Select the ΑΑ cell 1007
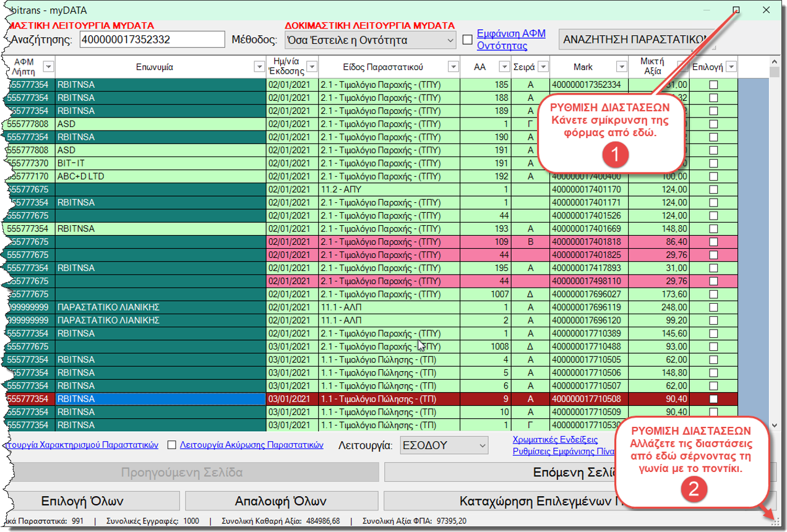This screenshot has height=532, width=787. coord(486,294)
